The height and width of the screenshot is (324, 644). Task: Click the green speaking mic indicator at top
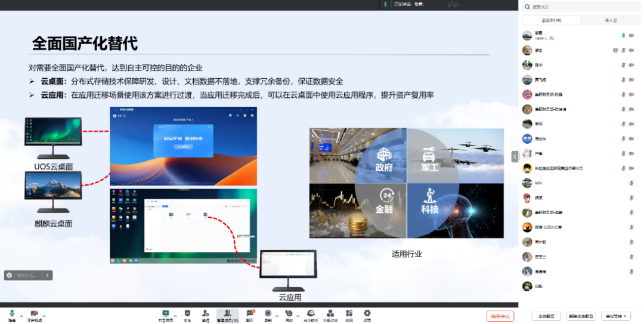tap(385, 4)
